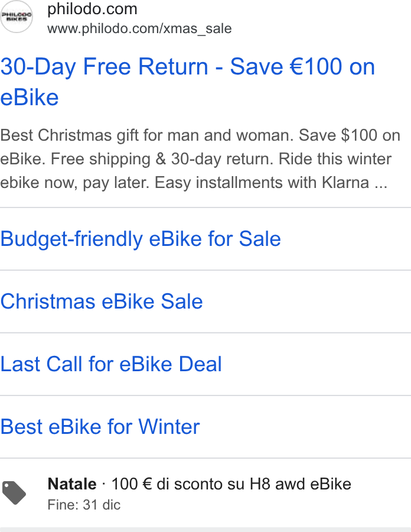Image resolution: width=411 pixels, height=532 pixels.
Task: Click the "Best Christmas gift for man and woman" sentence
Action: (148, 135)
